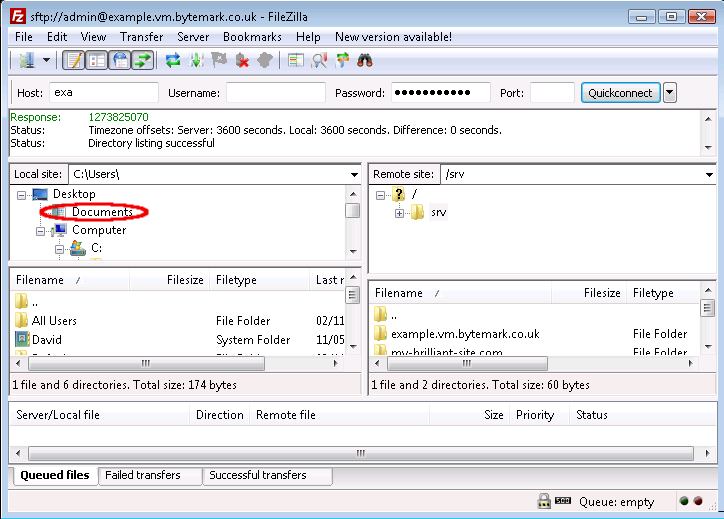
Task: Toggle synchronized browsing icon
Action: [x=342, y=60]
